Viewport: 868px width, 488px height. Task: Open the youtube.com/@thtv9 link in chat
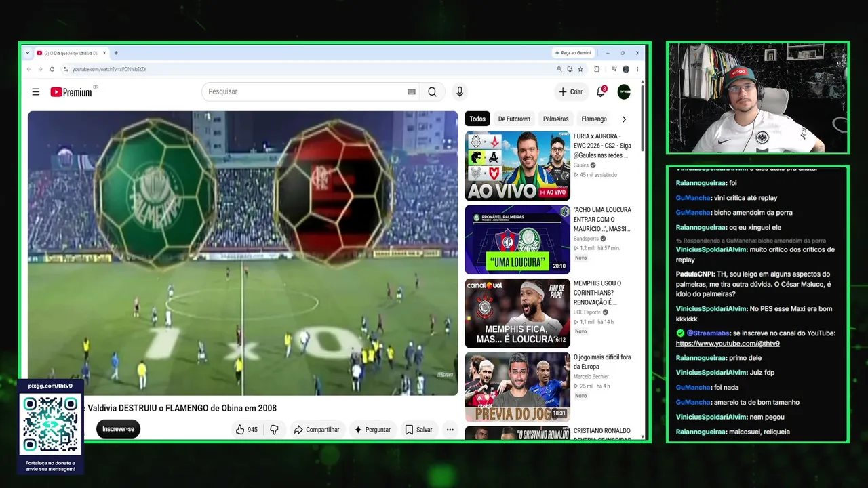(x=728, y=344)
